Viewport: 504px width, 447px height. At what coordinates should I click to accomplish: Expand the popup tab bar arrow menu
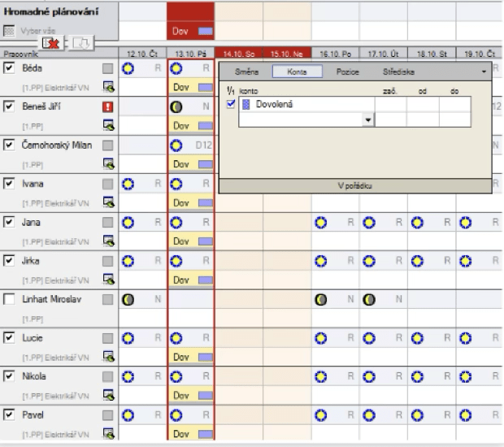click(x=484, y=72)
